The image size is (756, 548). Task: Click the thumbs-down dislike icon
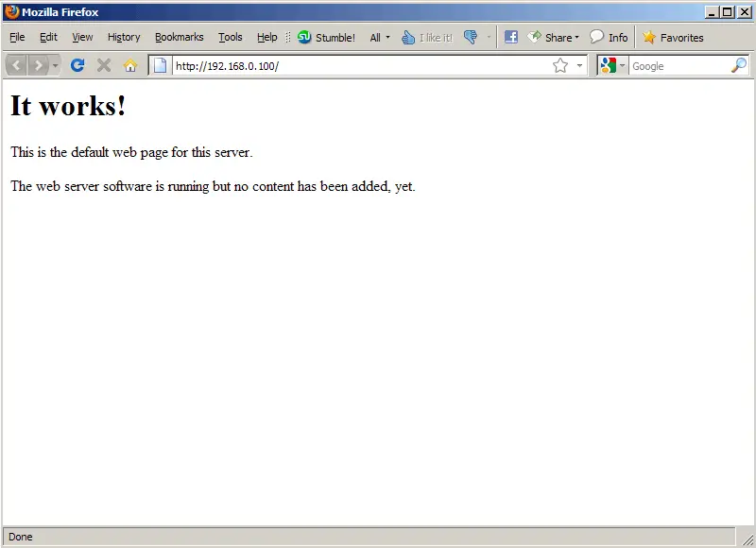coord(471,38)
